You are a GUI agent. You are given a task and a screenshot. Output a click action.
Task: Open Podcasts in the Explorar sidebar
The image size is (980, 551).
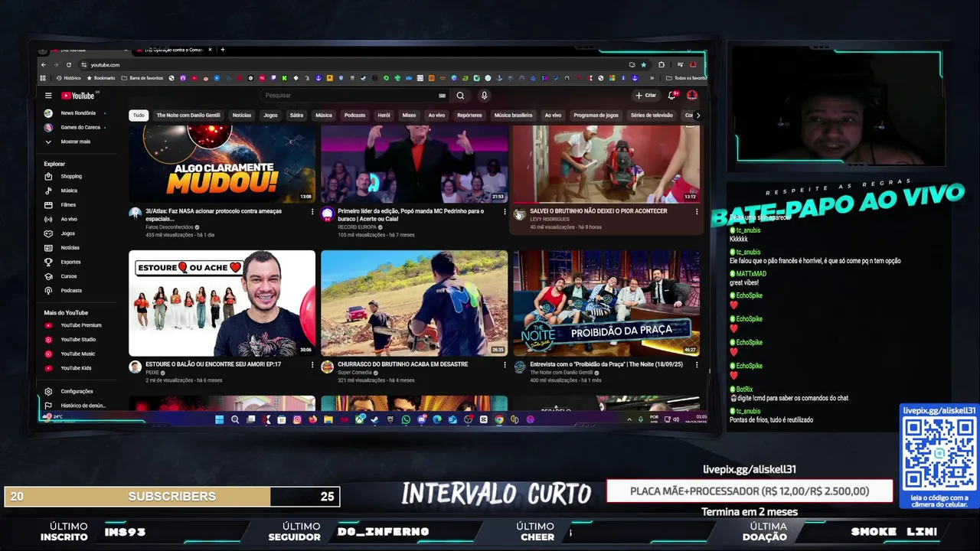(71, 291)
